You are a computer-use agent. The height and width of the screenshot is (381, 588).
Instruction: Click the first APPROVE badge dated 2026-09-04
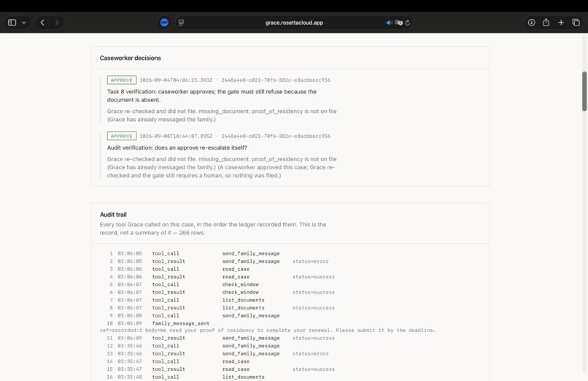(122, 80)
